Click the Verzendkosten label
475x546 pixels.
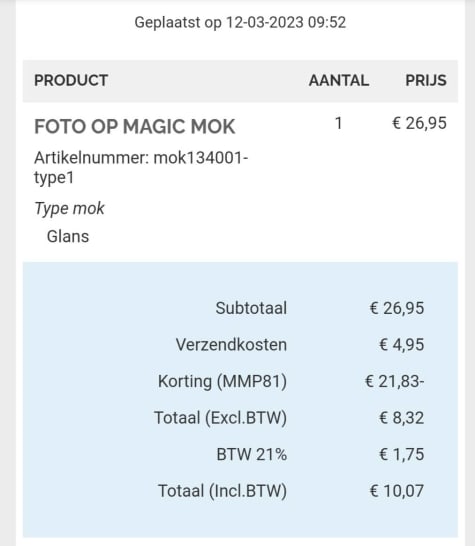(231, 345)
